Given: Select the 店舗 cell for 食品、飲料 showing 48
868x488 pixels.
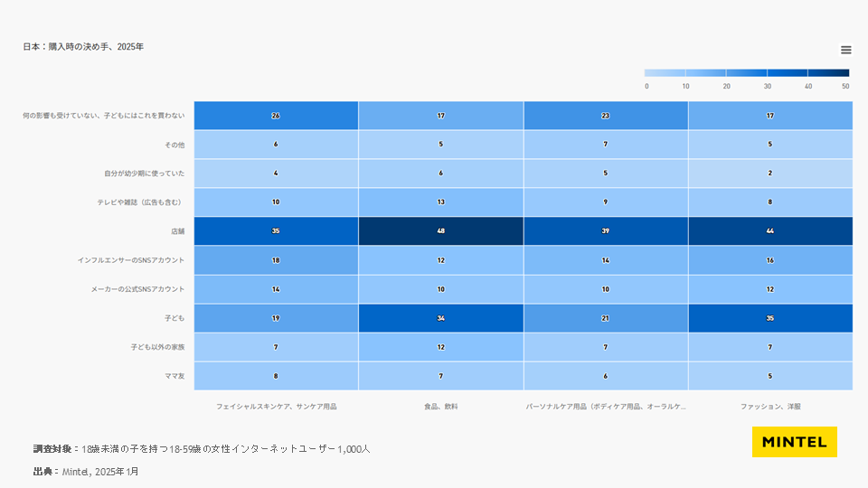Looking at the screenshot, I should (x=440, y=231).
